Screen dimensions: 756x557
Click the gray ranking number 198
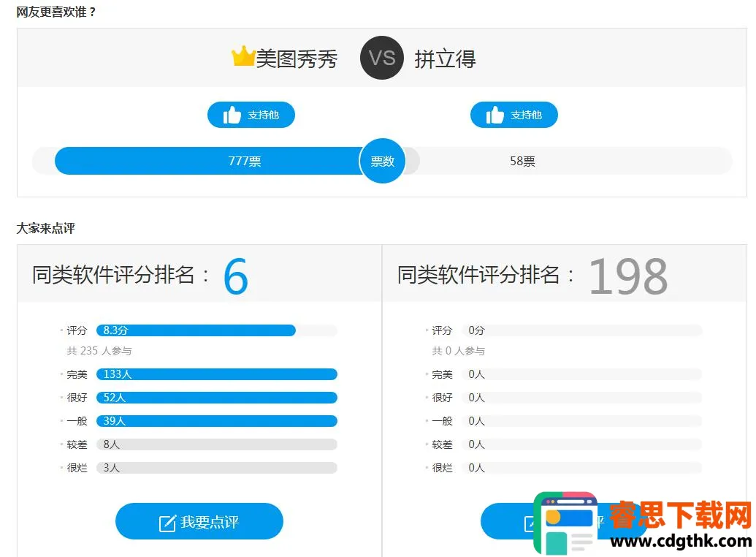(x=627, y=276)
